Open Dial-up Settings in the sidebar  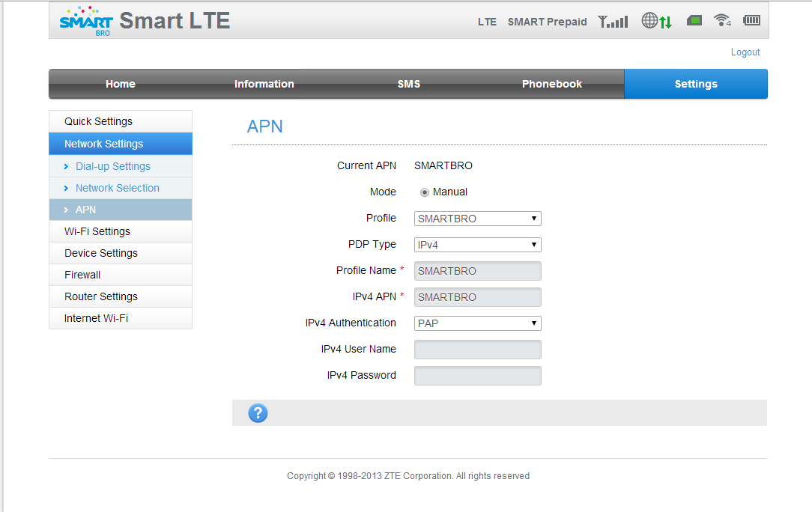[x=112, y=166]
